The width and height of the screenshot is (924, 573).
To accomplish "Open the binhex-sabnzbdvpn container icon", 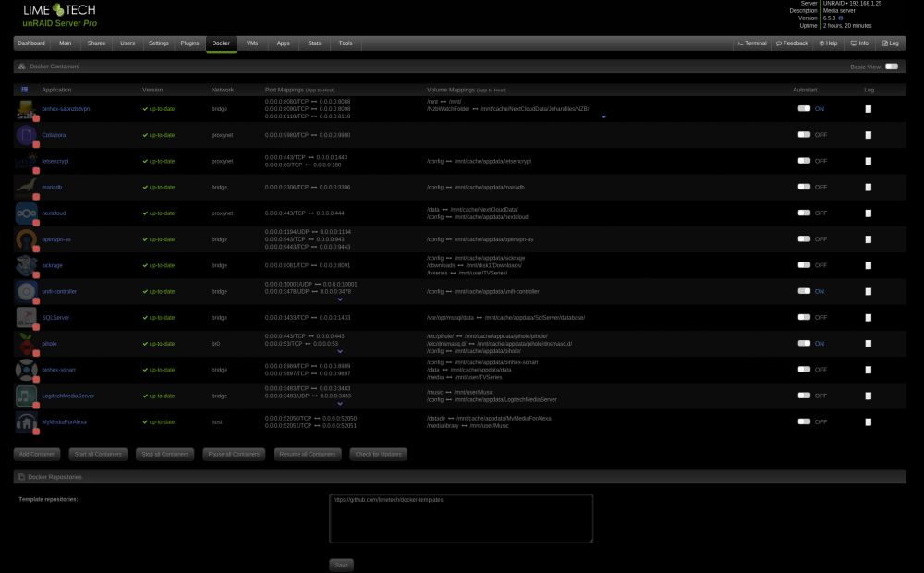I will pyautogui.click(x=27, y=110).
